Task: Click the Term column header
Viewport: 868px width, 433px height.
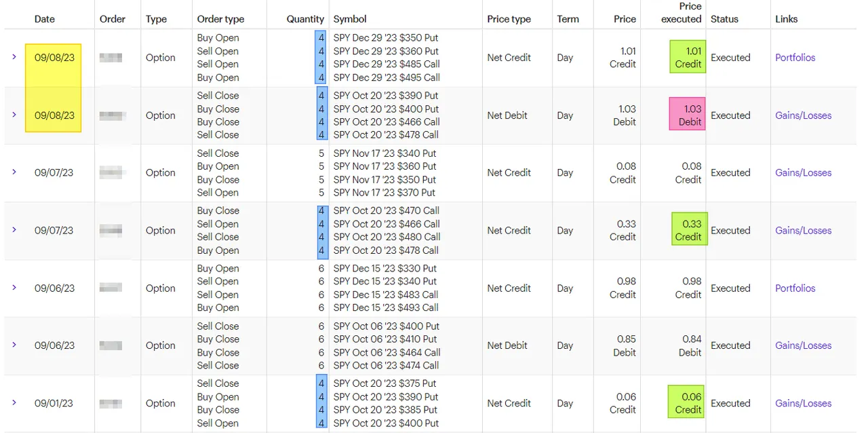Action: click(x=568, y=19)
